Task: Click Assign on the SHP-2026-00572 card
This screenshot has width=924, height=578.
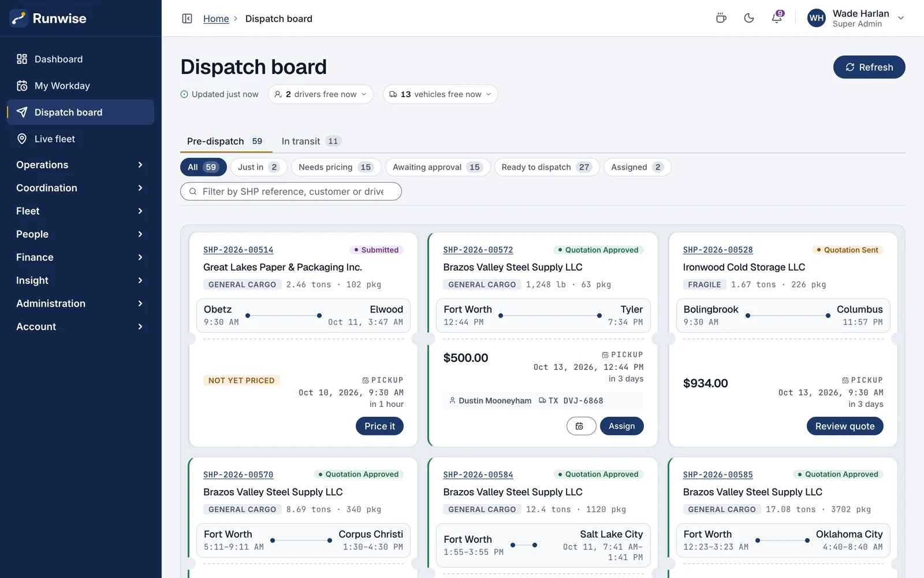Action: (x=621, y=426)
